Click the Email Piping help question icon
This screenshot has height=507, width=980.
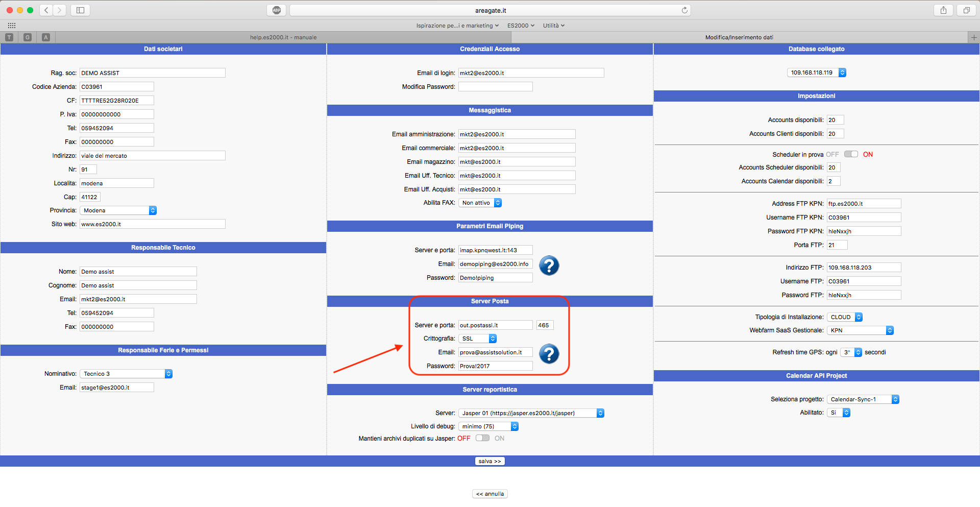click(549, 265)
